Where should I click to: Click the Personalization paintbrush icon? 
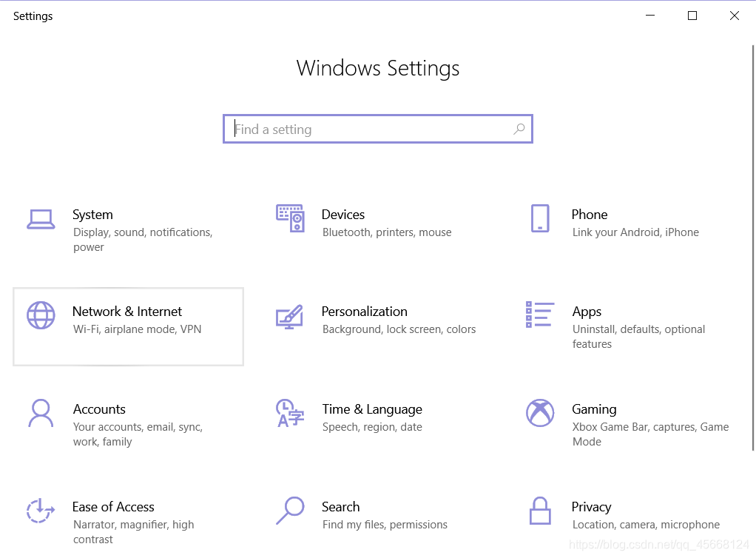tap(289, 317)
